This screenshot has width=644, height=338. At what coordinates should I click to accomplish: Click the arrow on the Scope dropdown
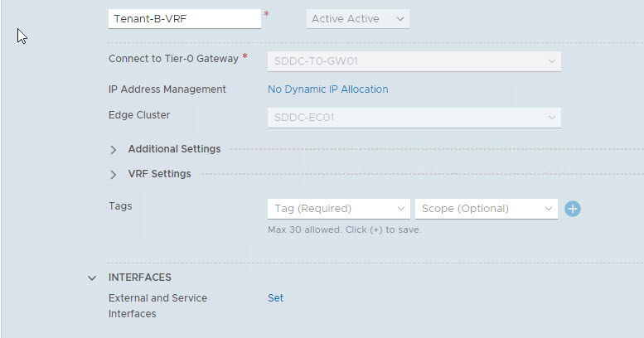(x=549, y=209)
